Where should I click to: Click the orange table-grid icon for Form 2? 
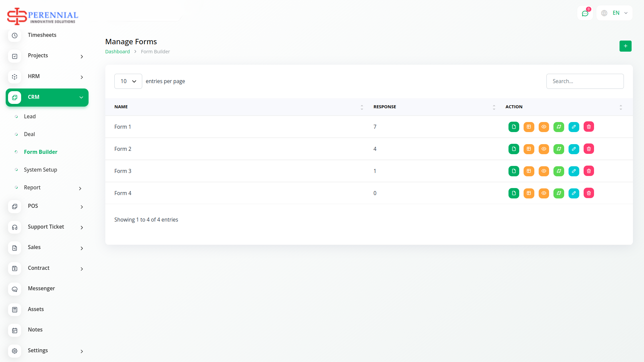pos(529,149)
